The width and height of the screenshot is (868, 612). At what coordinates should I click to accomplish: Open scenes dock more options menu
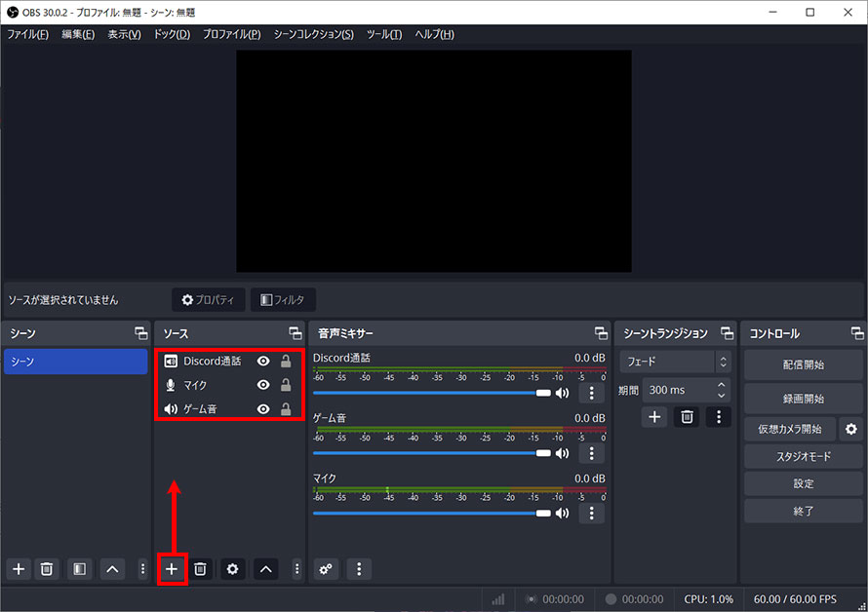tap(142, 569)
